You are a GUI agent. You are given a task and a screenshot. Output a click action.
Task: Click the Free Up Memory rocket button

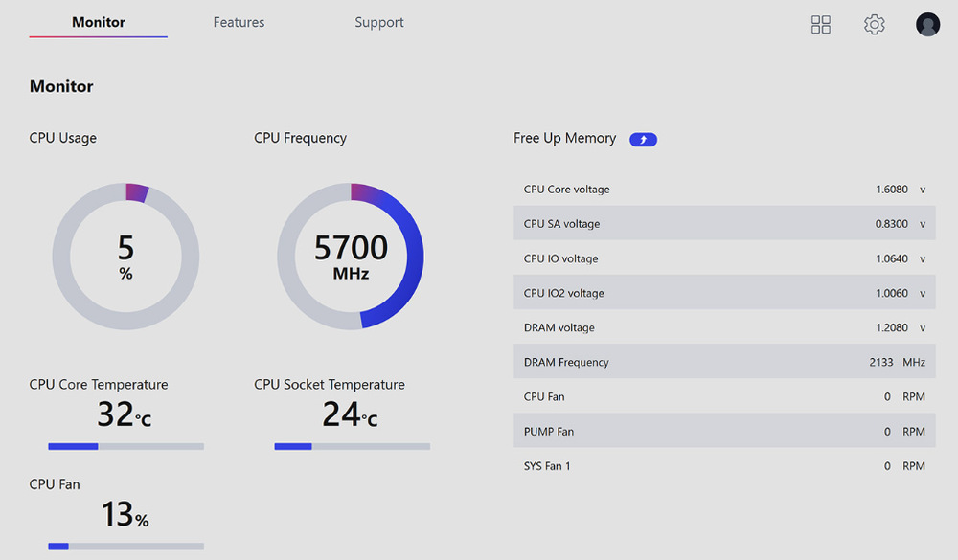point(644,139)
